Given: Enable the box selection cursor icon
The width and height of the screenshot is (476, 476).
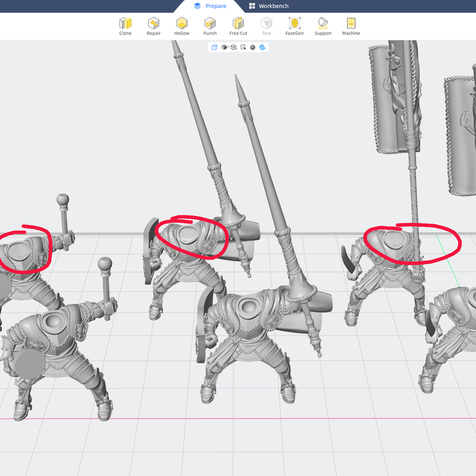Looking at the screenshot, I should point(243,48).
